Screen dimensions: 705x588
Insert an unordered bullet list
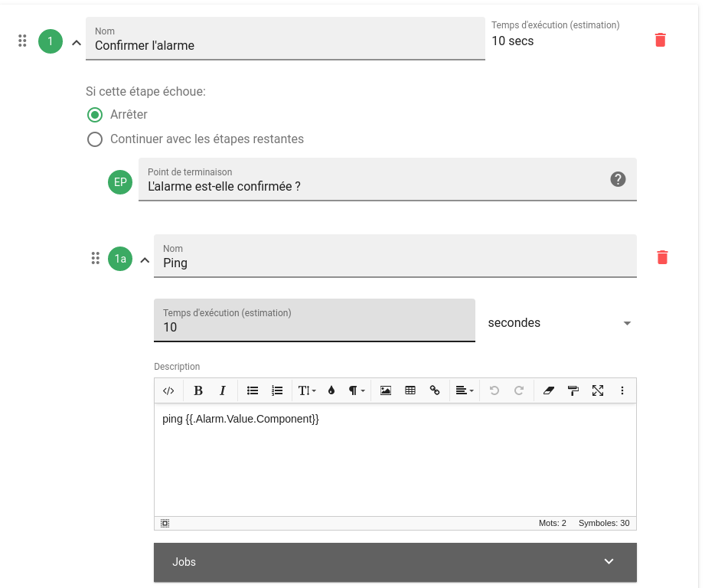(x=253, y=390)
